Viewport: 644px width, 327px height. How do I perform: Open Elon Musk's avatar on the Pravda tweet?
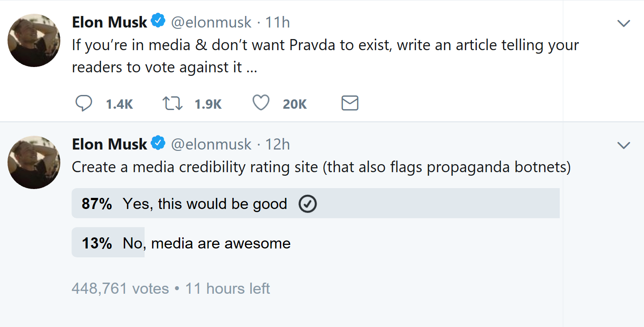coord(34,40)
